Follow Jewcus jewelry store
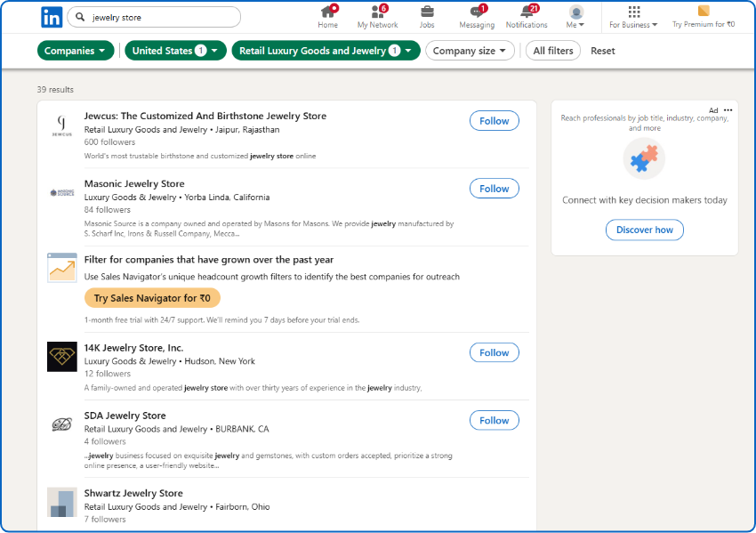The width and height of the screenshot is (756, 533). (x=495, y=121)
